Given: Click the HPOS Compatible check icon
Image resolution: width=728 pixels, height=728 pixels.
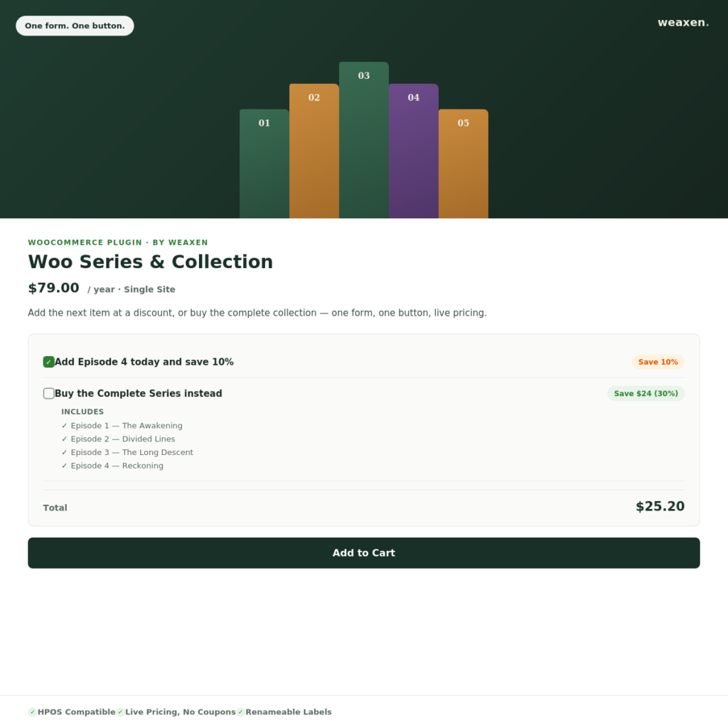Looking at the screenshot, I should tap(33, 712).
